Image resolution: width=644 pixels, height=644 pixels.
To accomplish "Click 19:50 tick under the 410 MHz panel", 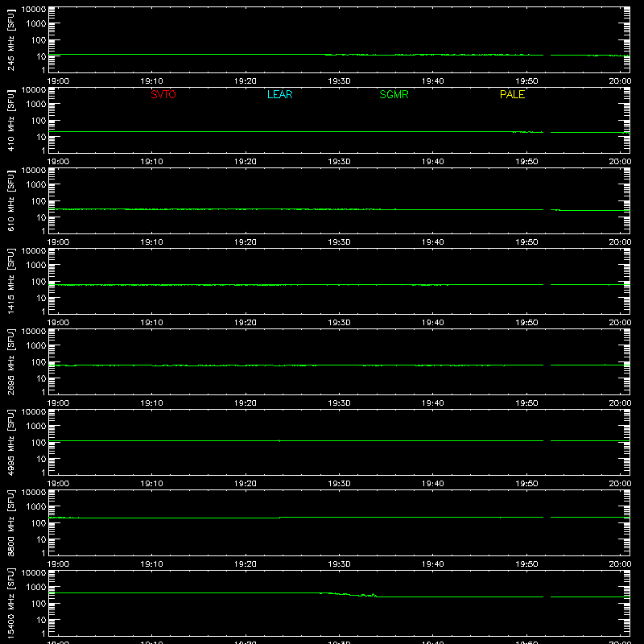I will tap(526, 162).
